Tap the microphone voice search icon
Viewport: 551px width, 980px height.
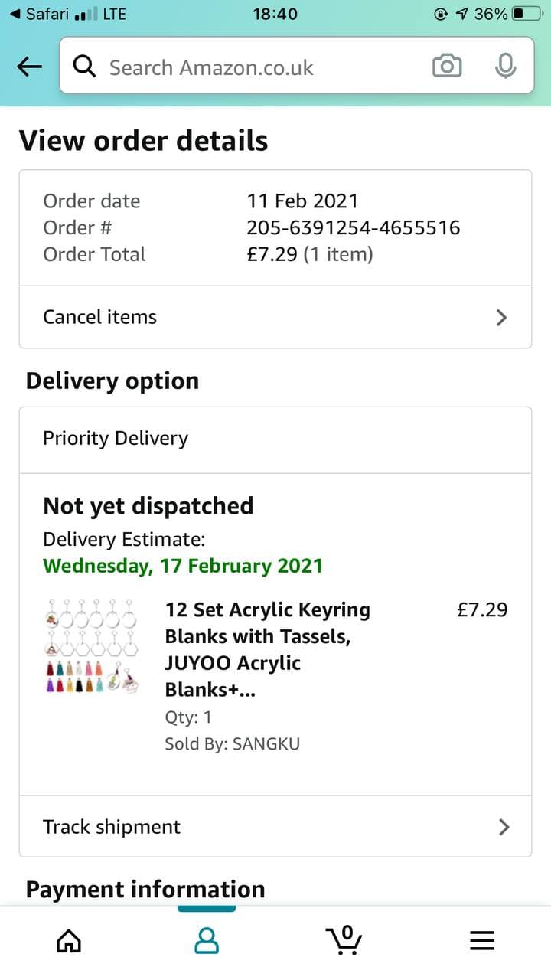pyautogui.click(x=504, y=67)
